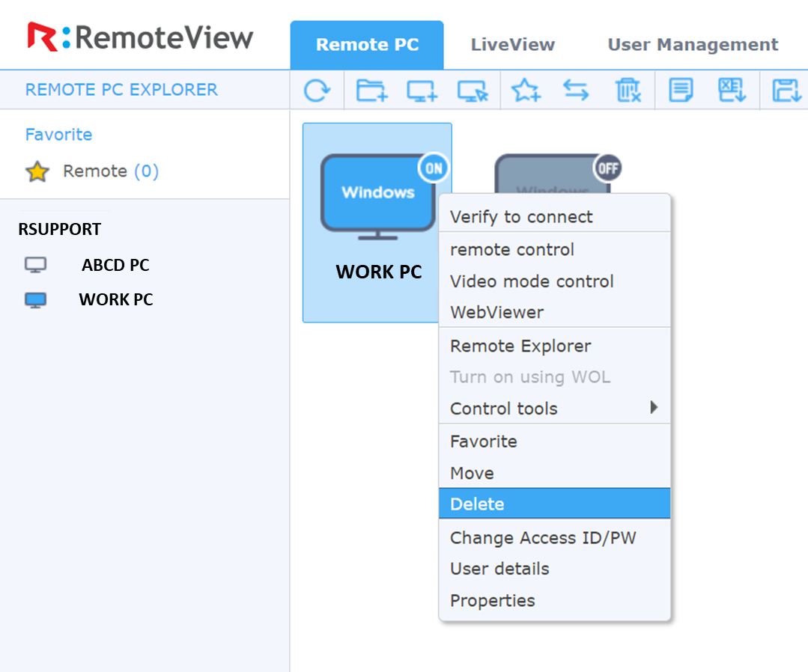Click Turn on using WOL entry

[554, 377]
